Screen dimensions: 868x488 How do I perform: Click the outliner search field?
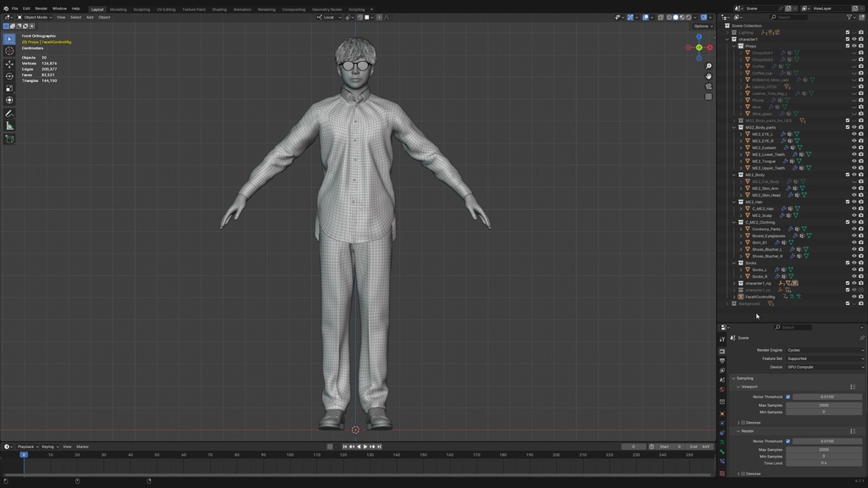(x=788, y=15)
